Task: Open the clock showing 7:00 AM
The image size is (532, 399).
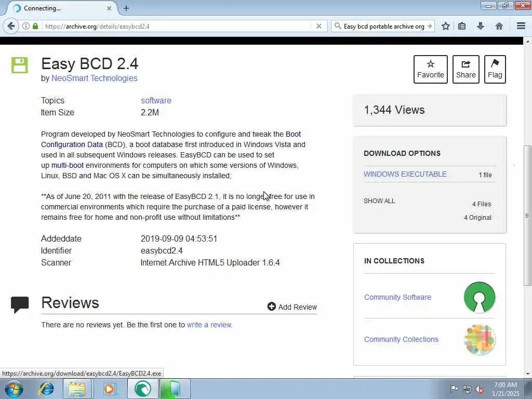Action: pos(506,389)
